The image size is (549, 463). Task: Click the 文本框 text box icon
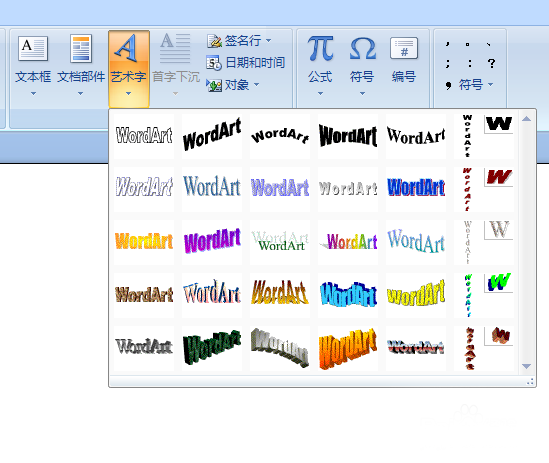click(x=33, y=49)
